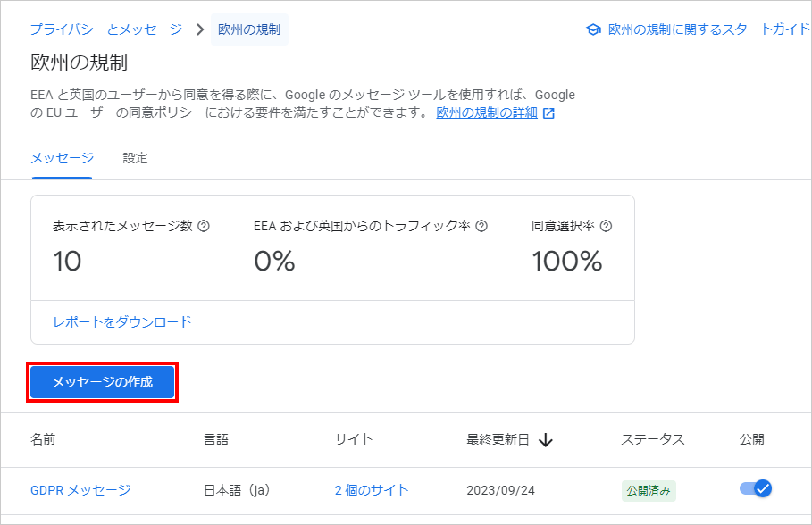Click help icon beside 同意選択率
812x525 pixels.
pos(606,226)
